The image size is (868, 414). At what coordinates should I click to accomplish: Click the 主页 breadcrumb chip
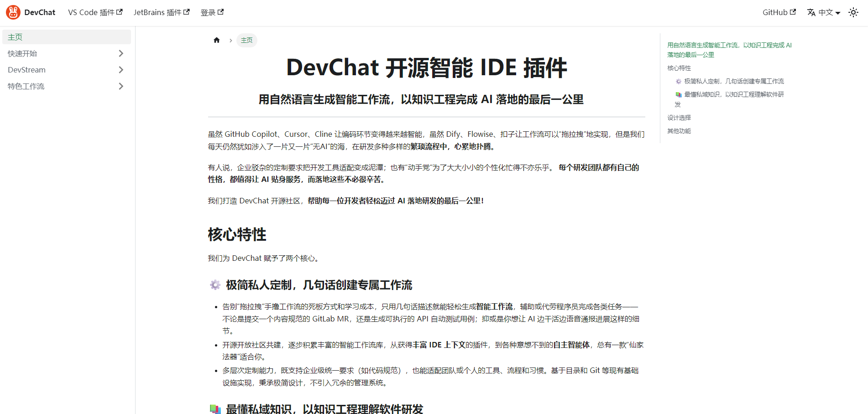[247, 40]
